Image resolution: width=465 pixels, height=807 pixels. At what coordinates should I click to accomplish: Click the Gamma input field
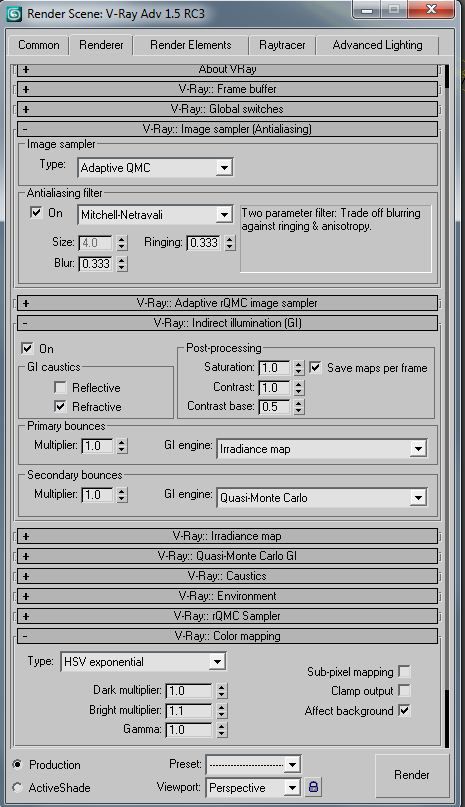[x=189, y=730]
